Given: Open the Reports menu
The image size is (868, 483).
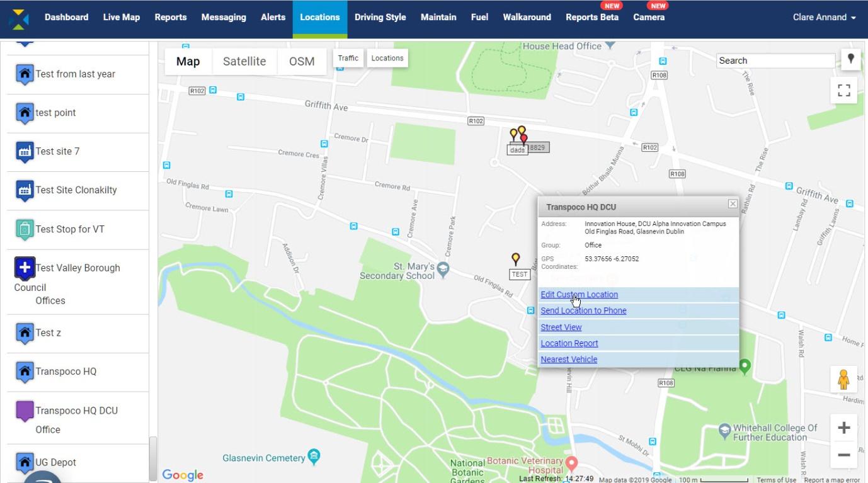Looking at the screenshot, I should click(171, 17).
